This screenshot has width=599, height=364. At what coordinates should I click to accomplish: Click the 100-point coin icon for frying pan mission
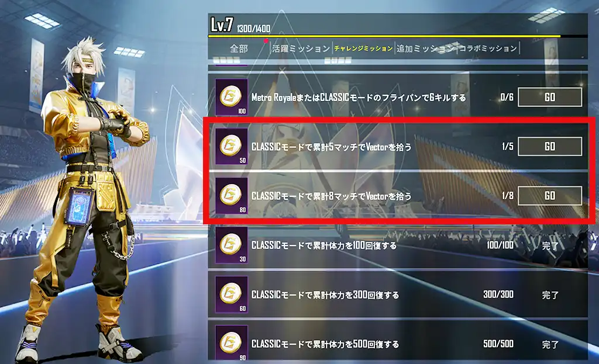(x=232, y=97)
